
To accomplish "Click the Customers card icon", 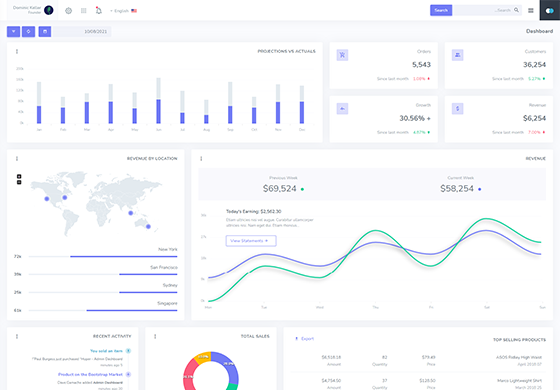I will tap(458, 55).
